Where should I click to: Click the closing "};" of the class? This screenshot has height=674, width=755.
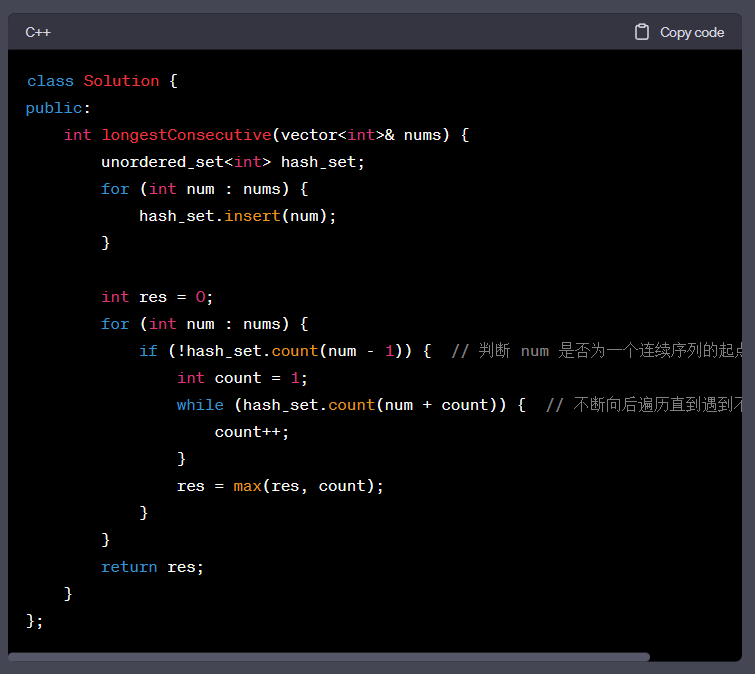(35, 621)
